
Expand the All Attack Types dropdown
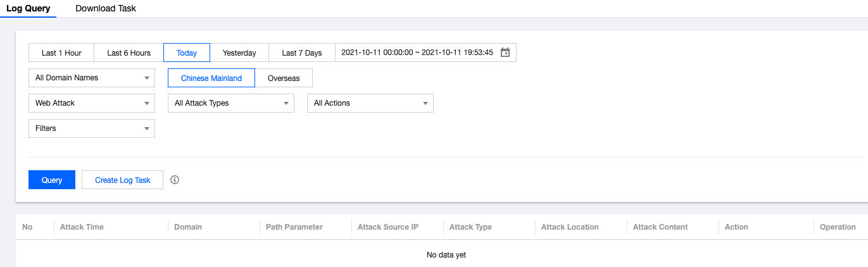tap(231, 103)
